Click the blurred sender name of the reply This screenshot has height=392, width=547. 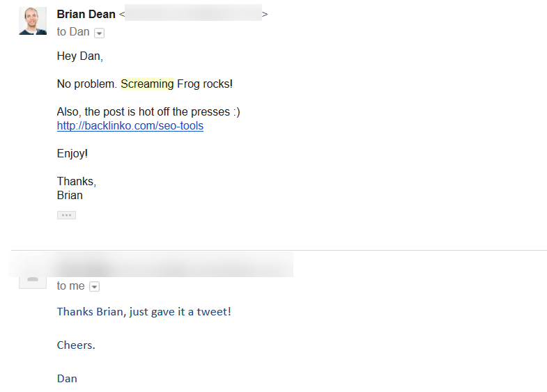pos(82,267)
